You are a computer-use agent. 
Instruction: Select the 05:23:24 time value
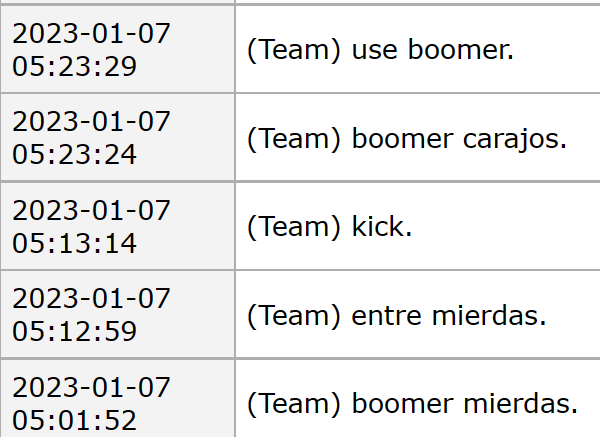pyautogui.click(x=75, y=154)
